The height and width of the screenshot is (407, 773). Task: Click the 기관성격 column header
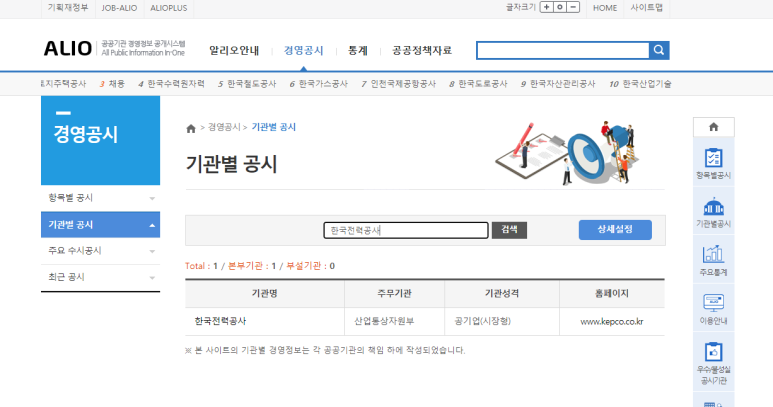pos(502,294)
